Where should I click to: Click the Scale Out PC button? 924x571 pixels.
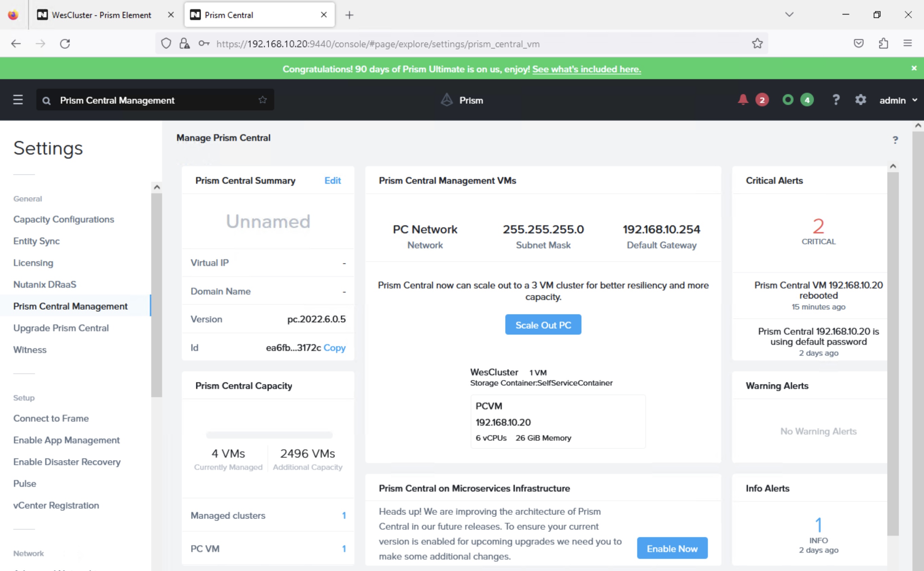click(x=543, y=325)
